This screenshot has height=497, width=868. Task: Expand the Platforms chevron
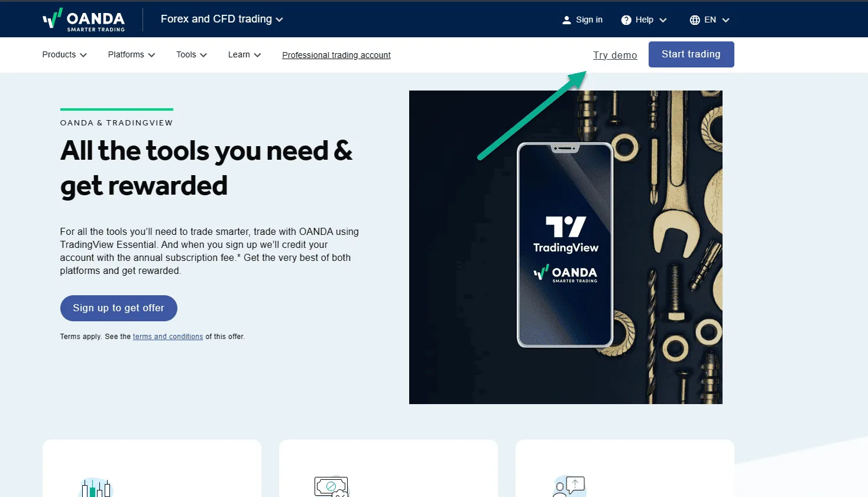(x=151, y=55)
